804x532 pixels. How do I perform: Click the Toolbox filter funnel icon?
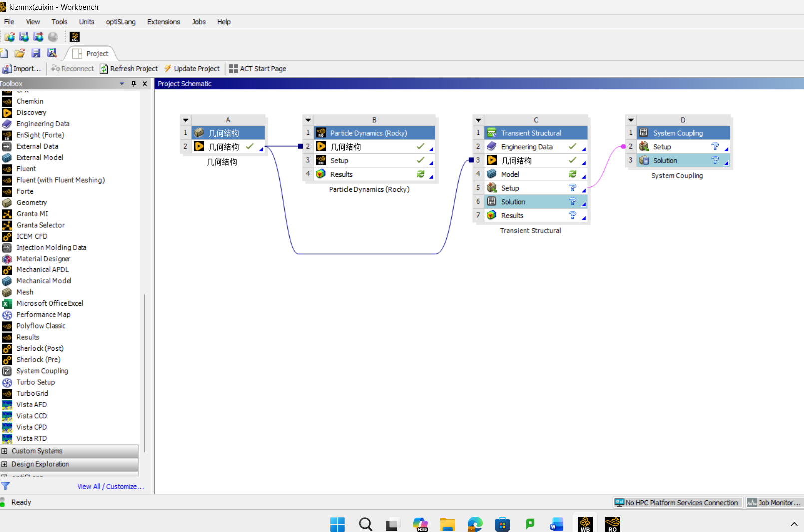click(5, 486)
